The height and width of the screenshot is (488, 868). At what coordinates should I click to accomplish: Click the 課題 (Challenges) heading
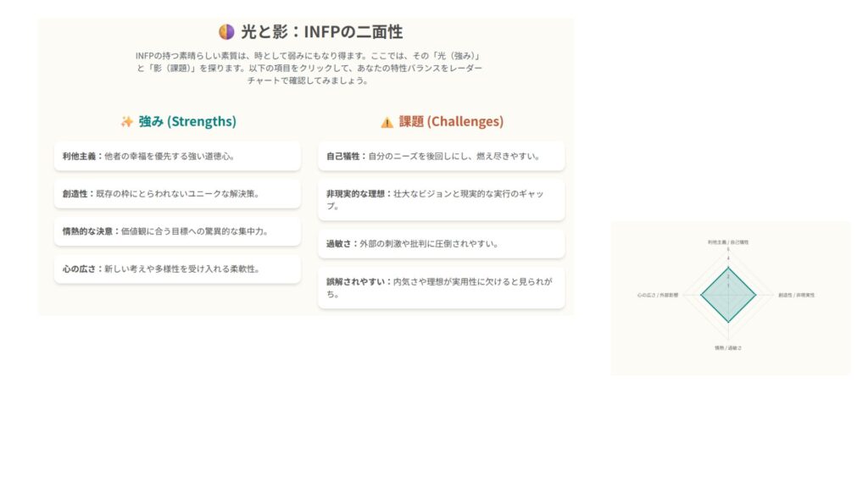[451, 121]
